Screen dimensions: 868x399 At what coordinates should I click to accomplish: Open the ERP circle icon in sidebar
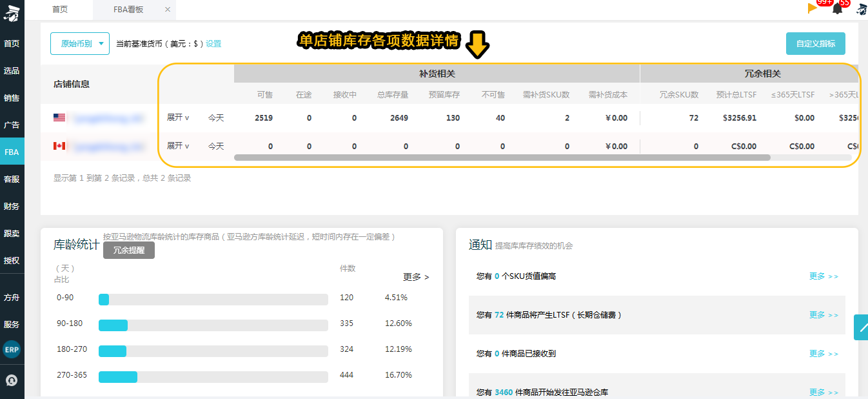(12, 349)
